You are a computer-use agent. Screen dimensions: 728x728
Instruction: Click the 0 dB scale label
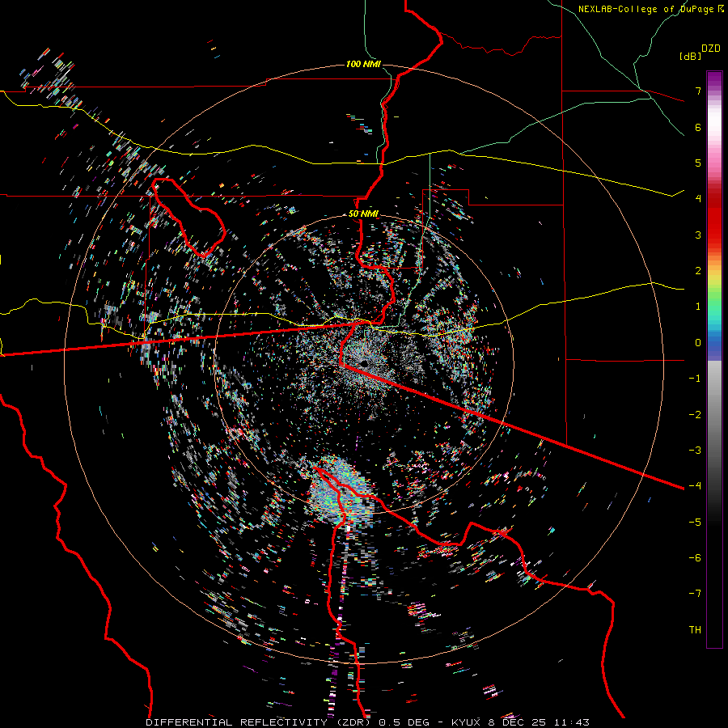point(698,343)
